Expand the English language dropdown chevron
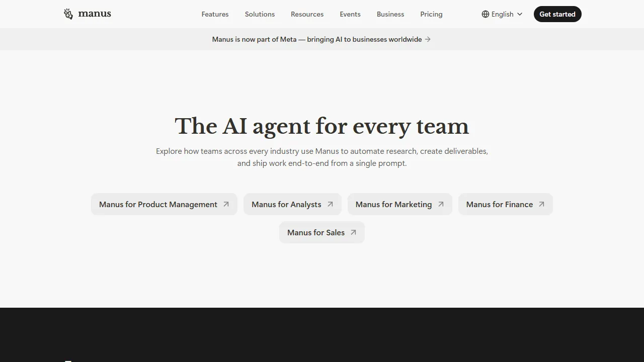 [520, 14]
